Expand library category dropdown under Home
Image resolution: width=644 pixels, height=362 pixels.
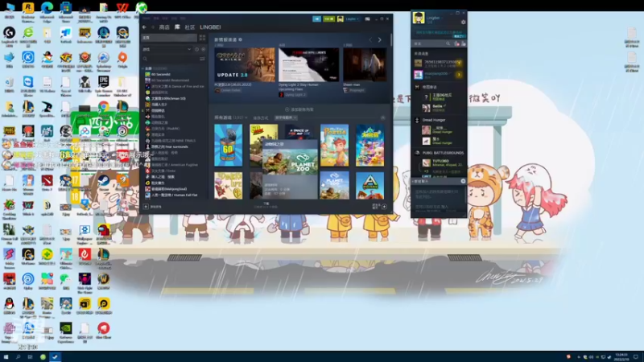coord(189,49)
